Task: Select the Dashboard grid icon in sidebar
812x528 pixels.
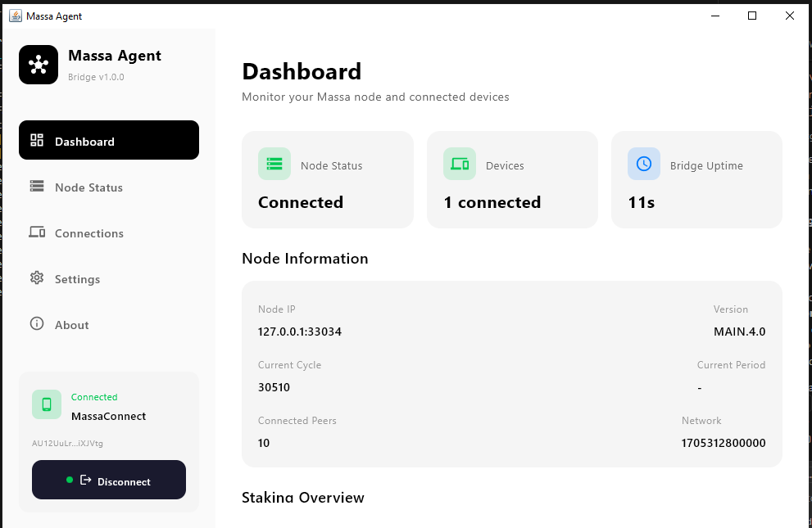Action: click(37, 139)
